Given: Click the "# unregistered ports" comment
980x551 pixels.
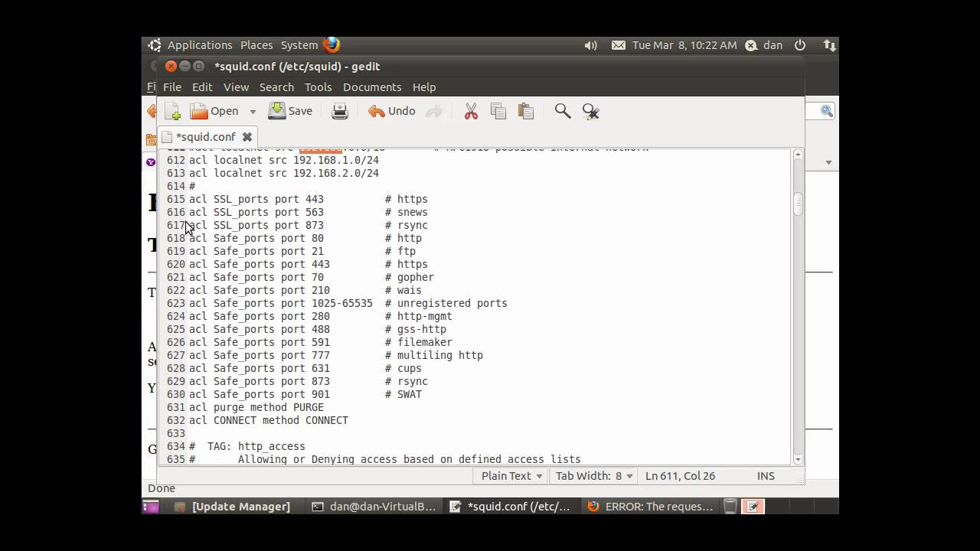Looking at the screenshot, I should 446,303.
